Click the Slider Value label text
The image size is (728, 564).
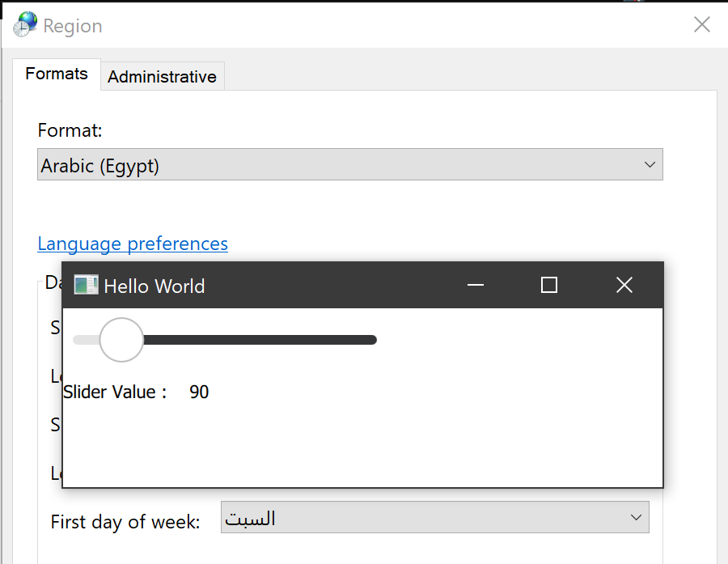(x=114, y=392)
